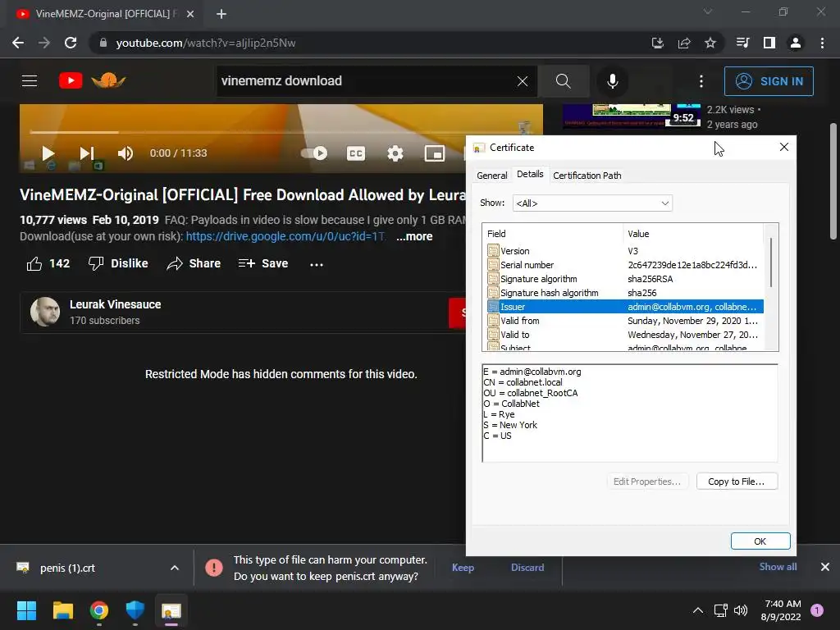The width and height of the screenshot is (840, 630).
Task: Search with voice microphone
Action: tap(612, 81)
